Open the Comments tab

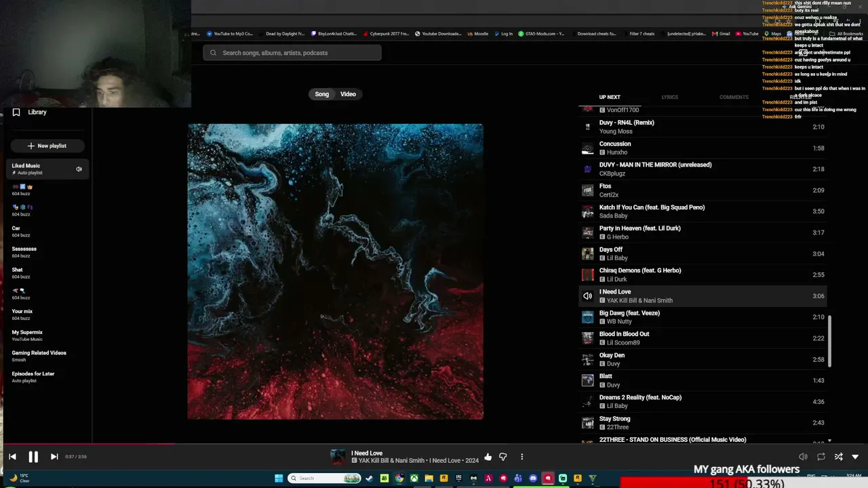pyautogui.click(x=734, y=97)
